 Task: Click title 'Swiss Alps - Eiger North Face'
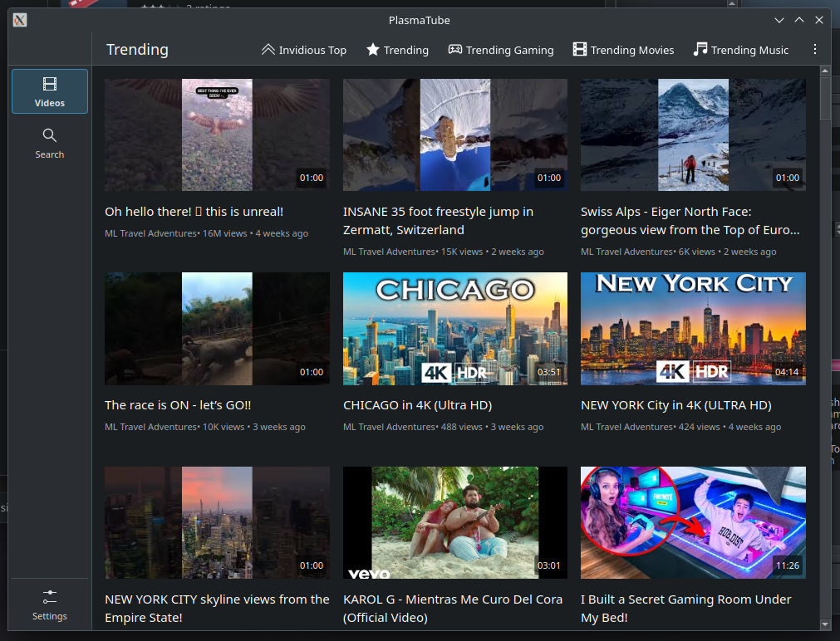coord(690,221)
